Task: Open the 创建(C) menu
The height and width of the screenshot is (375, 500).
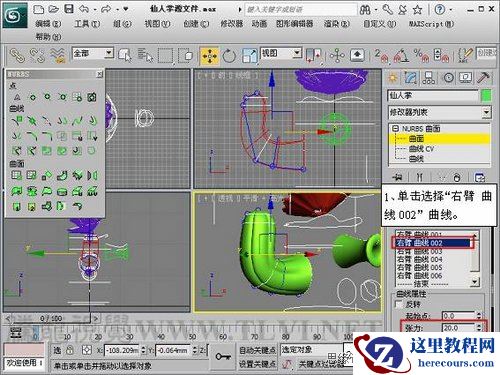Action: pyautogui.click(x=196, y=24)
